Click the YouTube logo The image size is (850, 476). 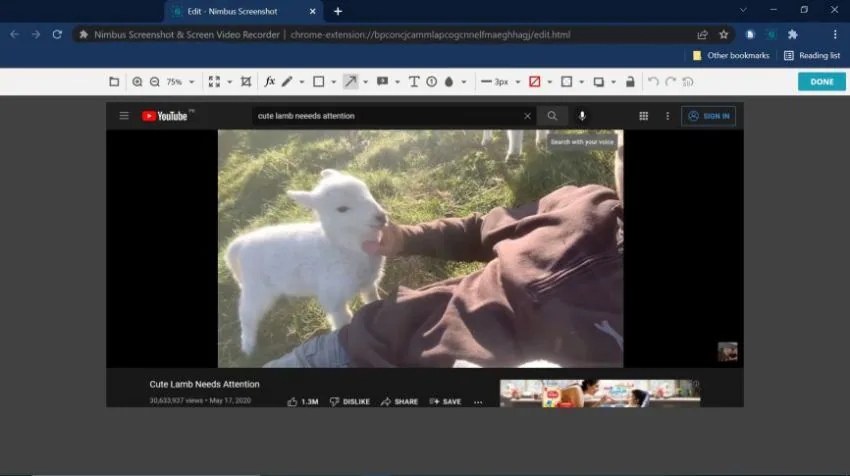click(165, 116)
